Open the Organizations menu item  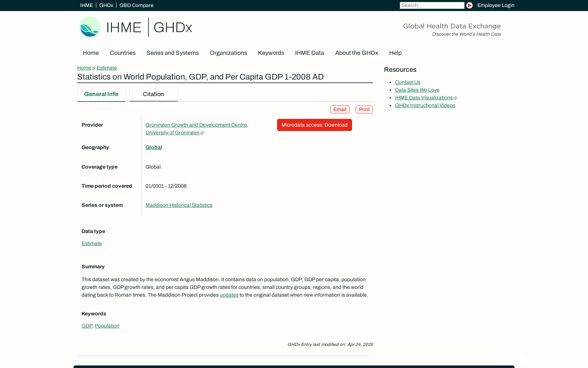228,53
